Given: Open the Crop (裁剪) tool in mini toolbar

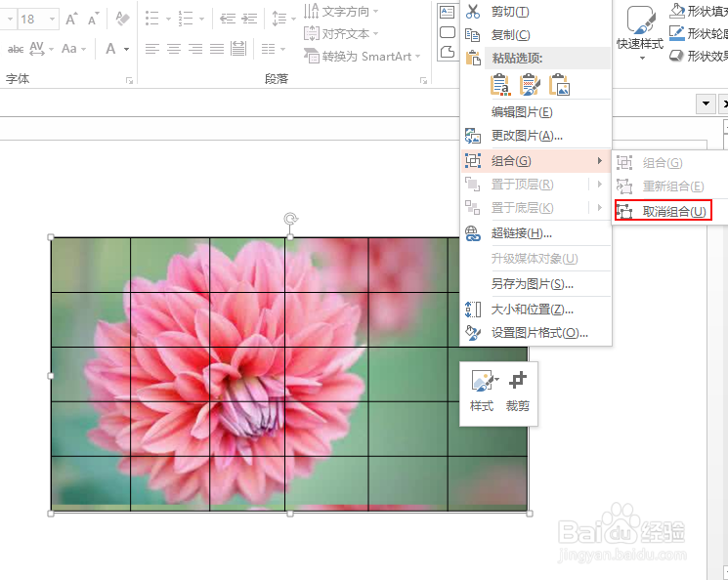Looking at the screenshot, I should point(518,392).
